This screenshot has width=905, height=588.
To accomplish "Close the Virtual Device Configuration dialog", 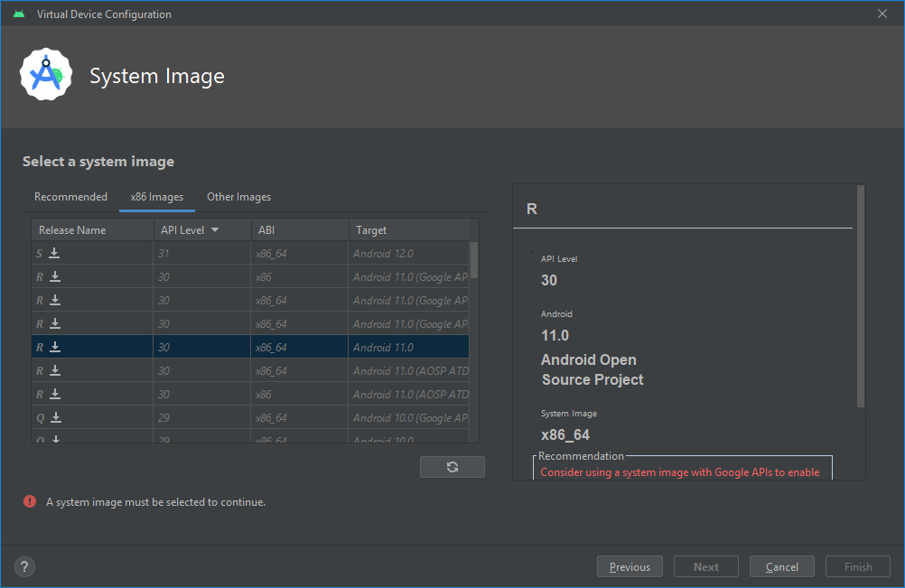I will [882, 14].
